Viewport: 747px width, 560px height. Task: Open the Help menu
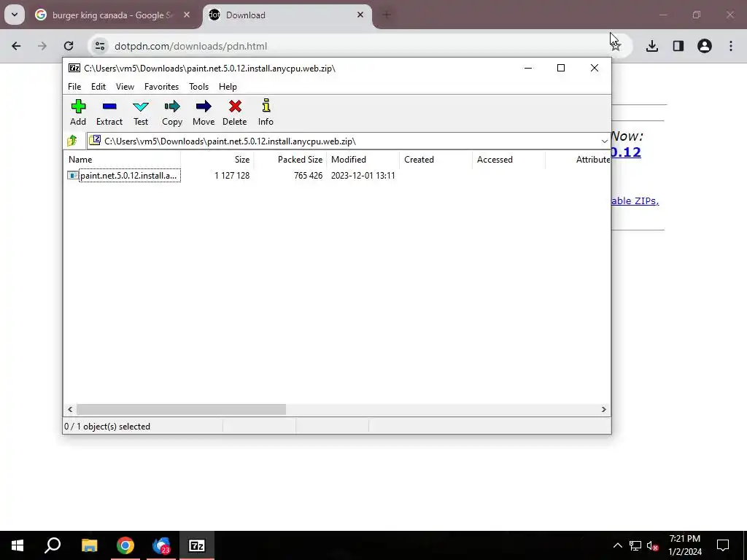tap(228, 87)
